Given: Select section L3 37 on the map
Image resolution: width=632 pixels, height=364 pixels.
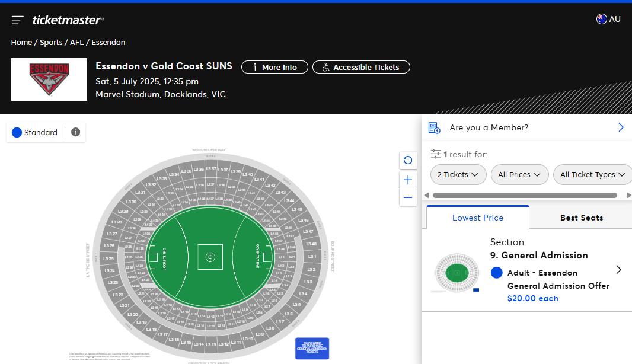Looking at the screenshot, I should (211, 168).
